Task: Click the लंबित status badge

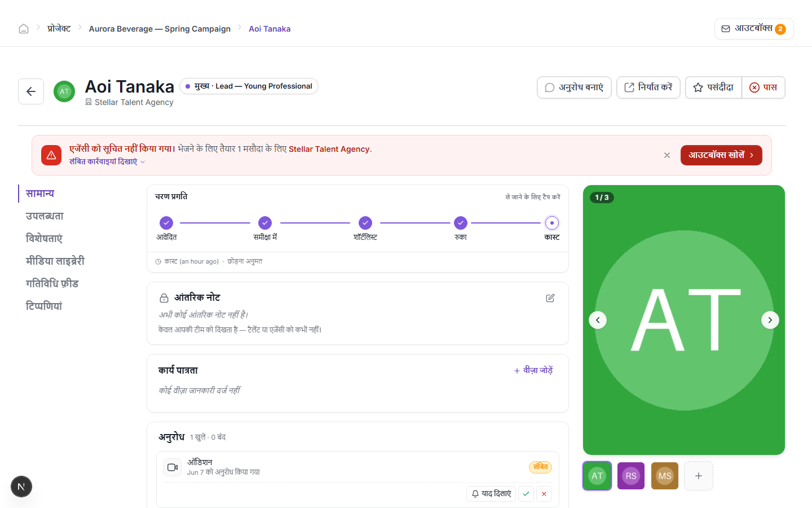Action: pos(540,467)
